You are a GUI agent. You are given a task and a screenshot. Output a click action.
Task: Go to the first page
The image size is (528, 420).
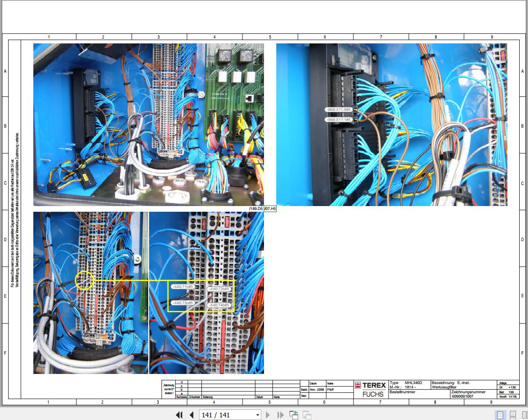click(x=179, y=415)
